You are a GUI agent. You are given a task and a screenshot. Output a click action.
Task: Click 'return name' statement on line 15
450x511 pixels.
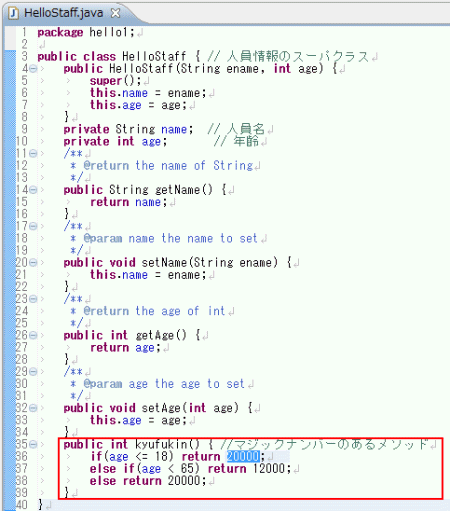[x=126, y=202]
